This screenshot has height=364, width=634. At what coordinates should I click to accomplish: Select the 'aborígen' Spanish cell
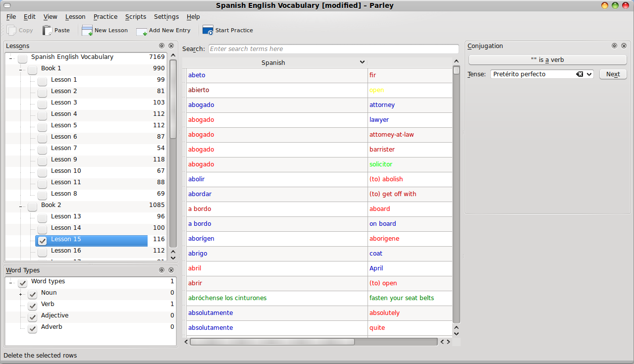[x=277, y=239]
